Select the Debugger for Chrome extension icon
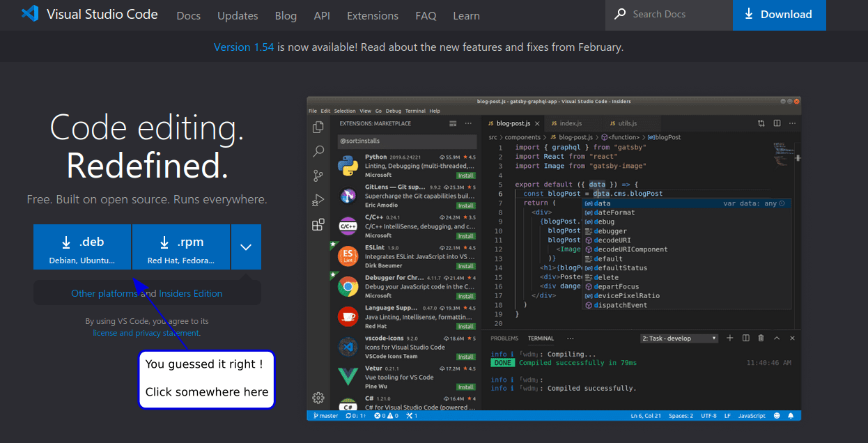 348,286
